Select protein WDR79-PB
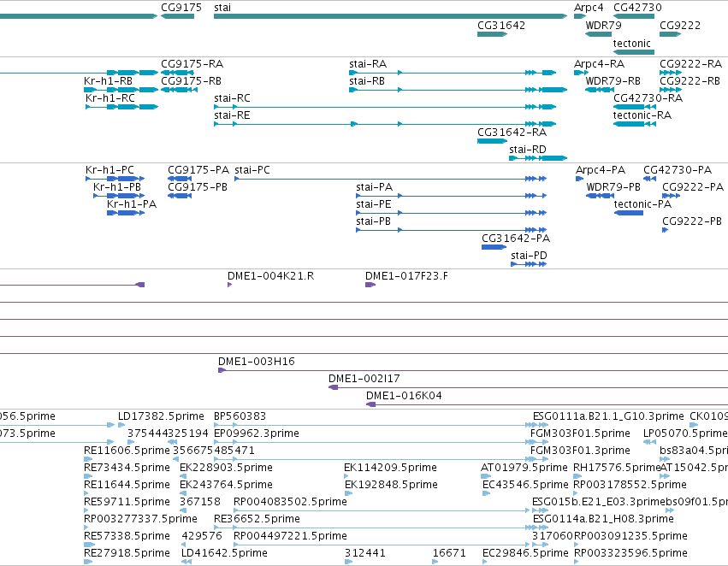This screenshot has height=566, width=728. point(600,196)
